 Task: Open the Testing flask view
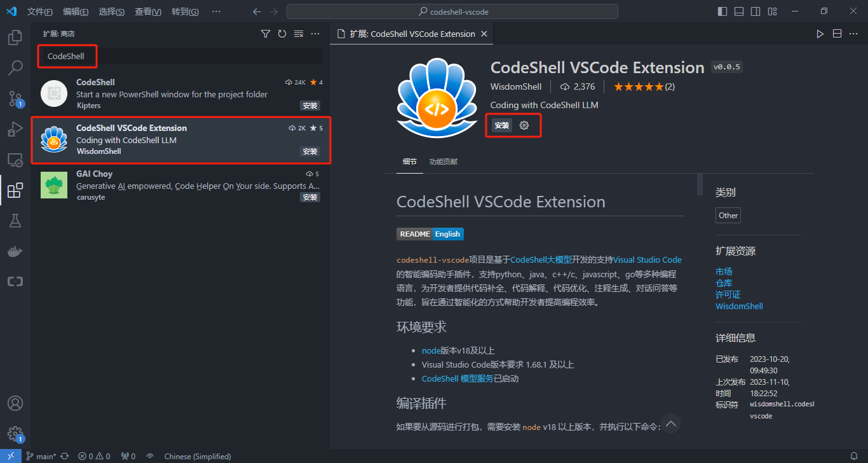(x=15, y=221)
